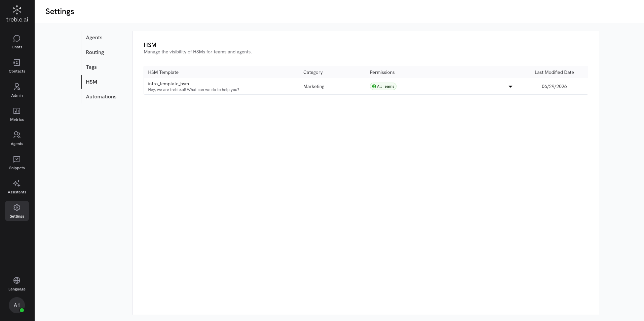The width and height of the screenshot is (644, 321).
Task: Click the Marketing category cell
Action: [314, 86]
